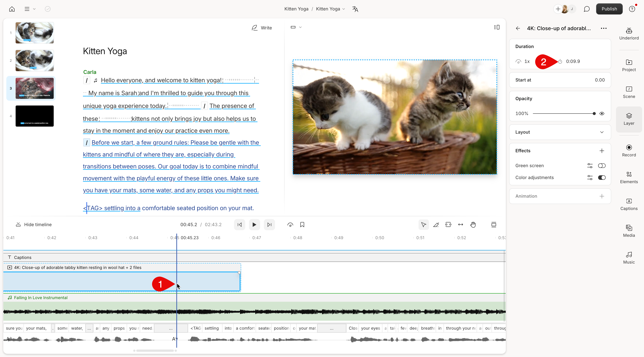Open the Media sidebar panel
This screenshot has height=357, width=644.
click(x=629, y=231)
